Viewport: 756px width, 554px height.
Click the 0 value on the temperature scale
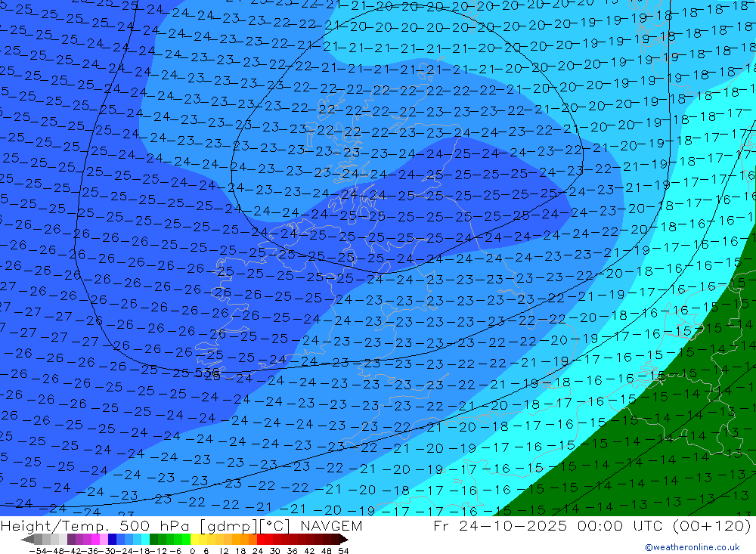point(192,551)
